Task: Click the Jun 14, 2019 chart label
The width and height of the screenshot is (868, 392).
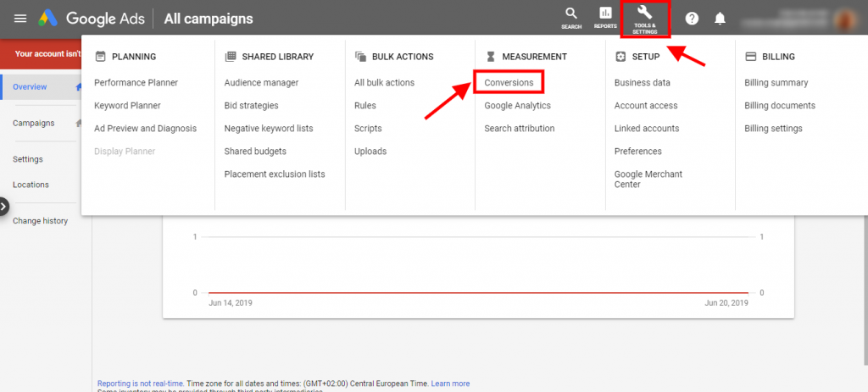Action: tap(231, 303)
